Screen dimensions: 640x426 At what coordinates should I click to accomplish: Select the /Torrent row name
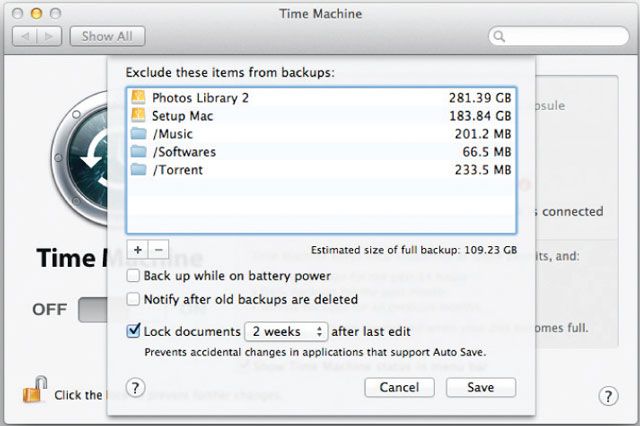tap(178, 170)
